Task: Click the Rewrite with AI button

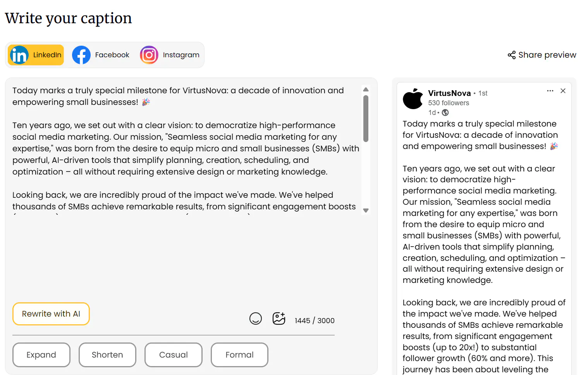Action: (51, 314)
